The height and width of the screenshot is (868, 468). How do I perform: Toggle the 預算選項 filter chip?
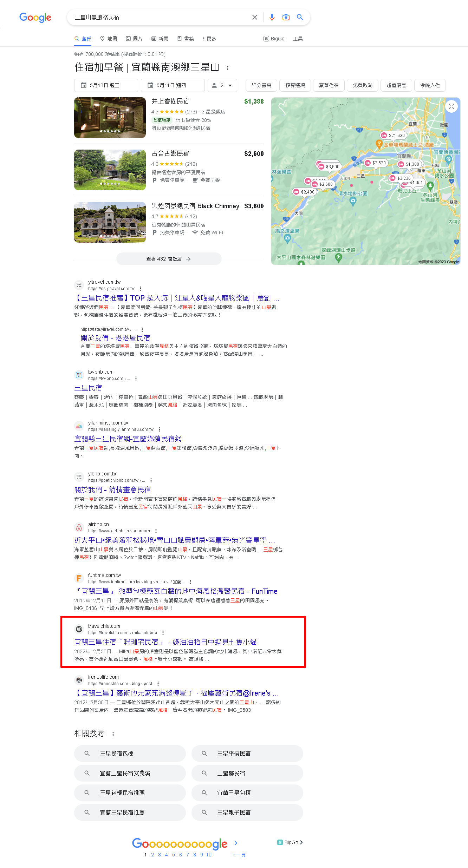tap(295, 85)
